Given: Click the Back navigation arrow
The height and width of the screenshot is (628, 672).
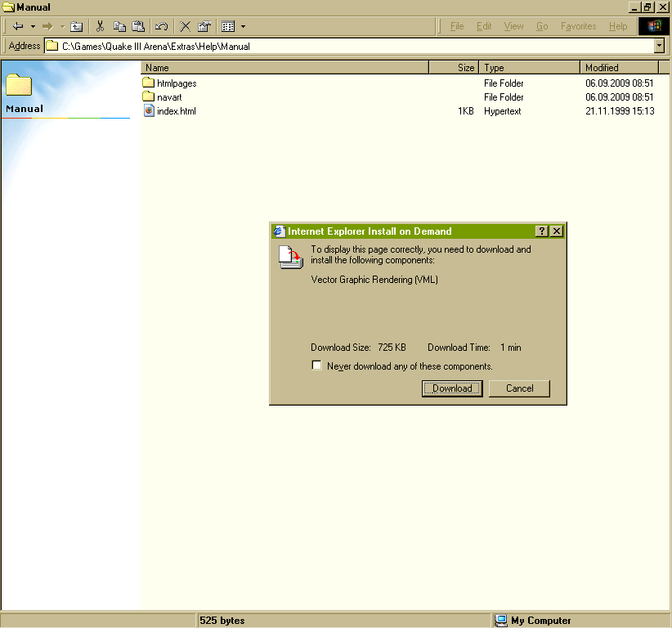Looking at the screenshot, I should [18, 26].
